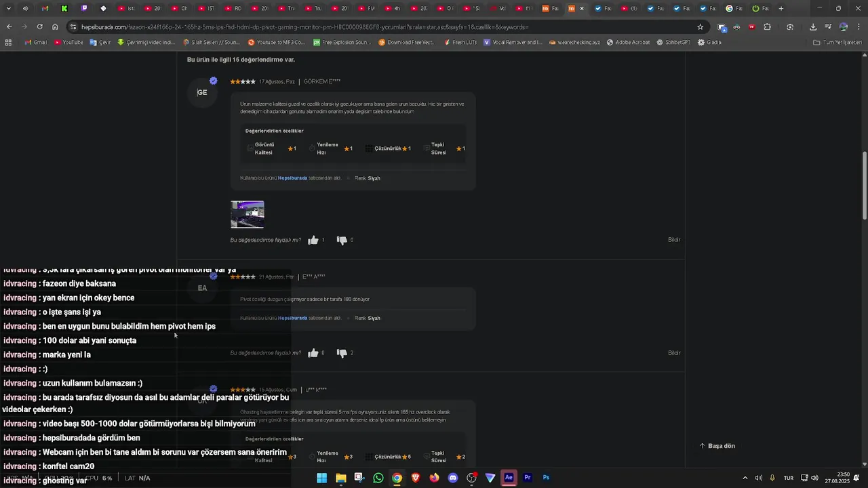Switch to the Kick pinned tab
Viewport: 868px width, 488px height.
tap(64, 9)
